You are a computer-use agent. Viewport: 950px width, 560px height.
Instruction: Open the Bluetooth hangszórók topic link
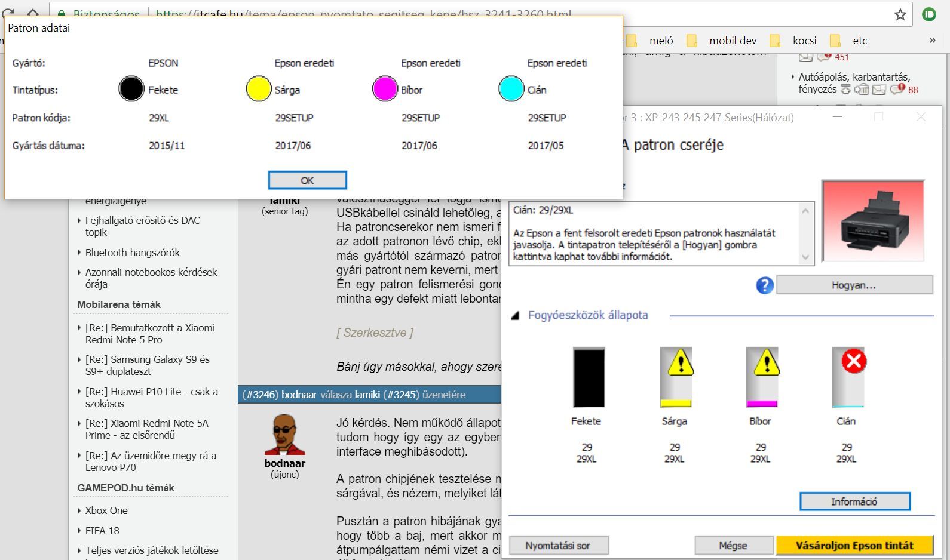click(x=132, y=253)
